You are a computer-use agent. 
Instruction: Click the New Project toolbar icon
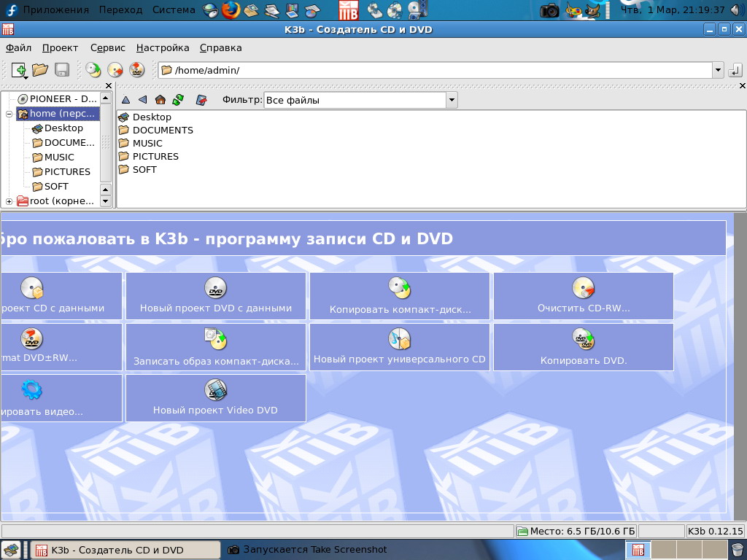pyautogui.click(x=18, y=70)
